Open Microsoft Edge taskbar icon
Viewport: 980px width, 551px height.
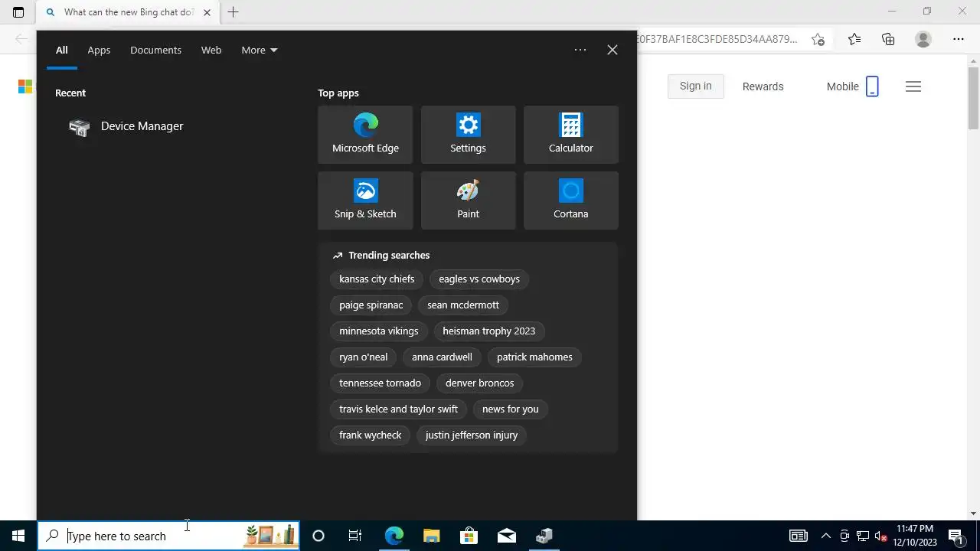coord(394,536)
